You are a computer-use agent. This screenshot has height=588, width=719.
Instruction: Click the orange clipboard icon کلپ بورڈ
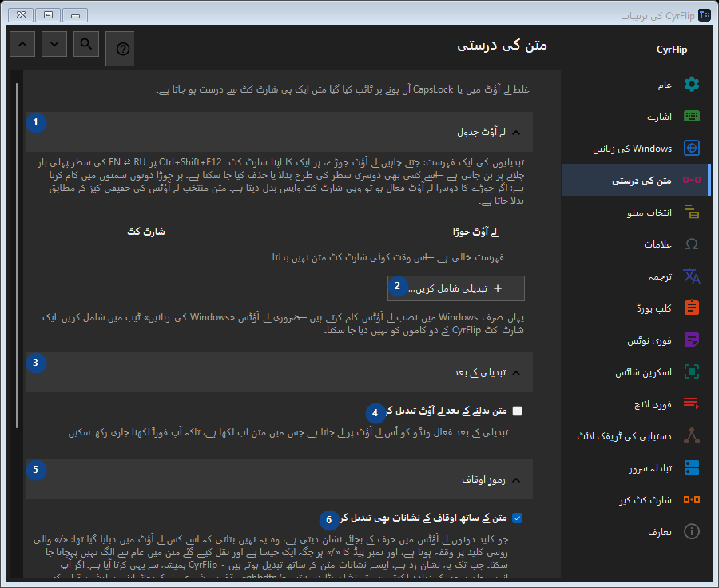tap(692, 308)
